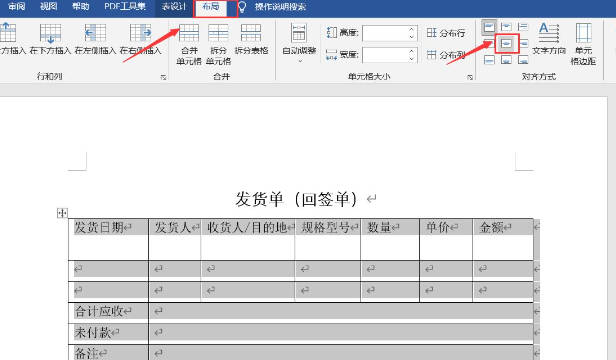Decrease row height with the down stepper
Image resolution: width=616 pixels, height=360 pixels.
(x=412, y=37)
